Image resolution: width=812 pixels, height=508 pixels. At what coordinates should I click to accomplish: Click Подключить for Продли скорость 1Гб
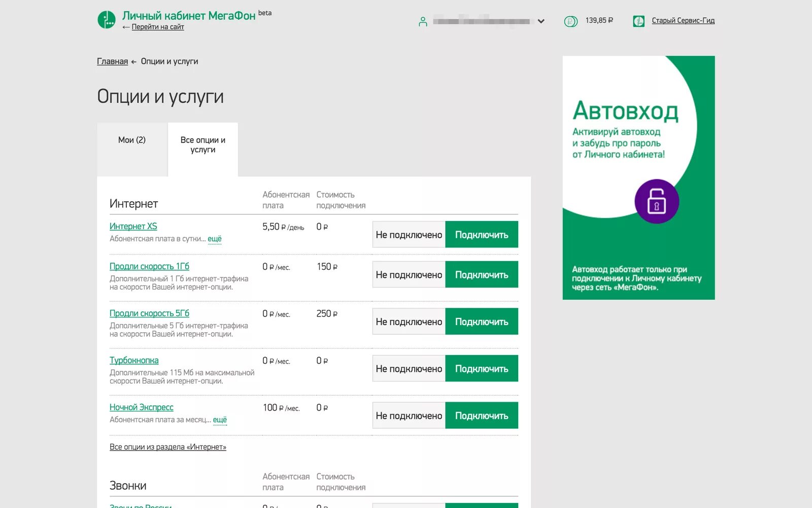482,275
